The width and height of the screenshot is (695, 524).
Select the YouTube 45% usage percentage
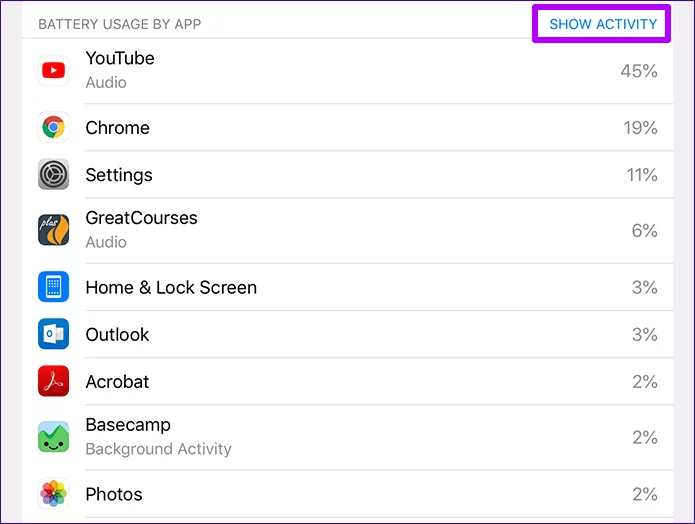pyautogui.click(x=638, y=70)
